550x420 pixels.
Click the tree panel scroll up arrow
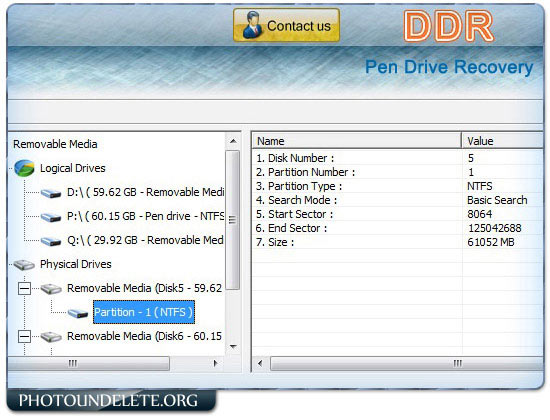[x=233, y=141]
